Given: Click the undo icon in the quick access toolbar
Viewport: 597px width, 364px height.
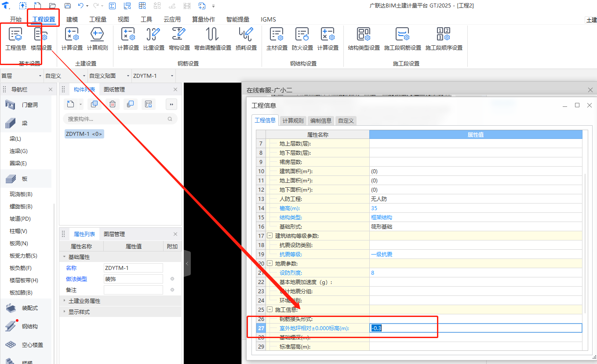Looking at the screenshot, I should [80, 6].
